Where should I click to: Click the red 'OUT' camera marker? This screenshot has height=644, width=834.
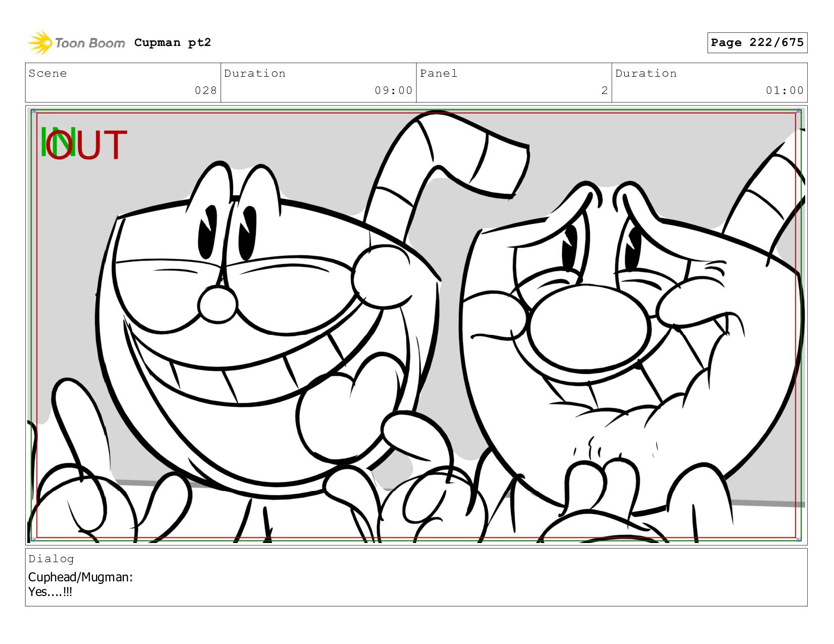86,145
